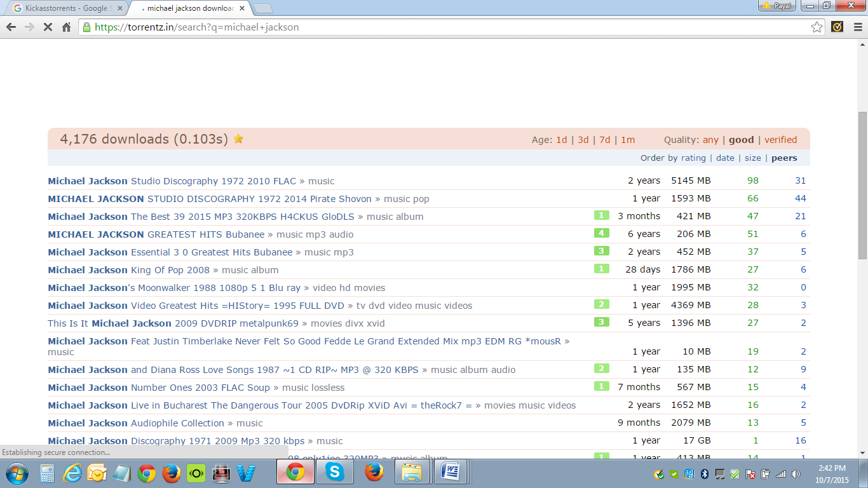This screenshot has height=488, width=868.
Task: Open This Is It 2009 DVDRIP result
Action: click(x=173, y=323)
